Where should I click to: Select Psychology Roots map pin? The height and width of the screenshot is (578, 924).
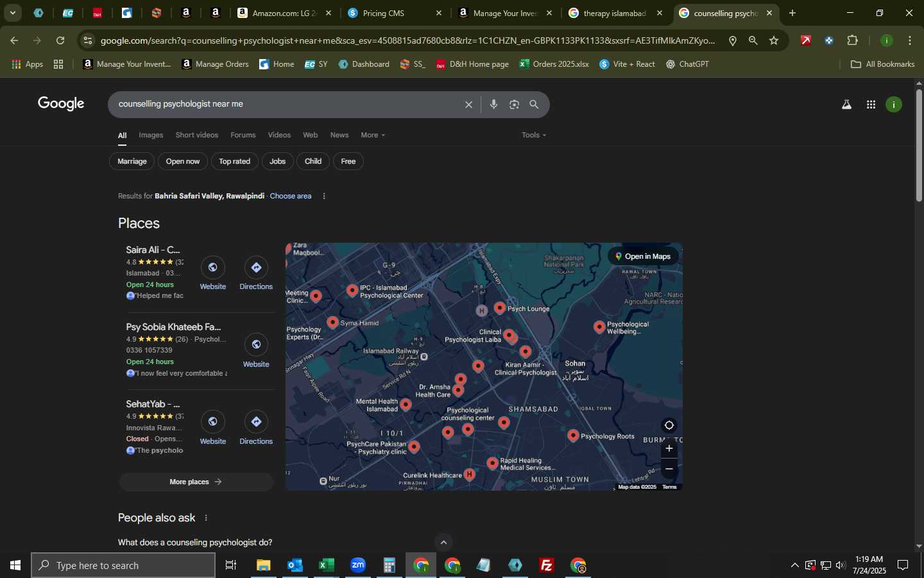click(x=573, y=435)
